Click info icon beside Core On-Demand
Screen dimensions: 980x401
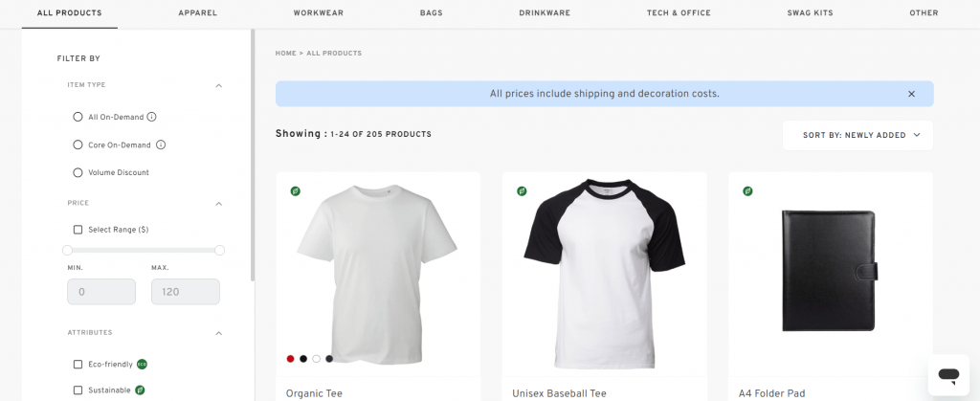[x=161, y=145]
